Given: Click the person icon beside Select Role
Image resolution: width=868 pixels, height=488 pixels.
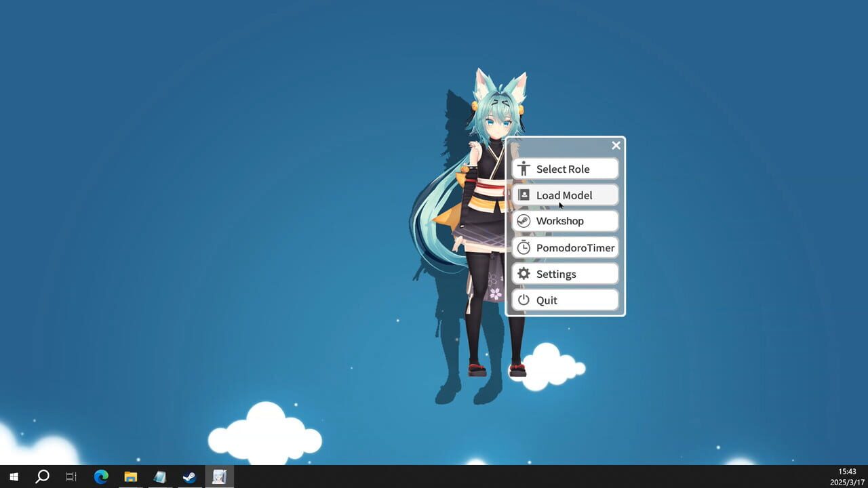Looking at the screenshot, I should click(523, 169).
